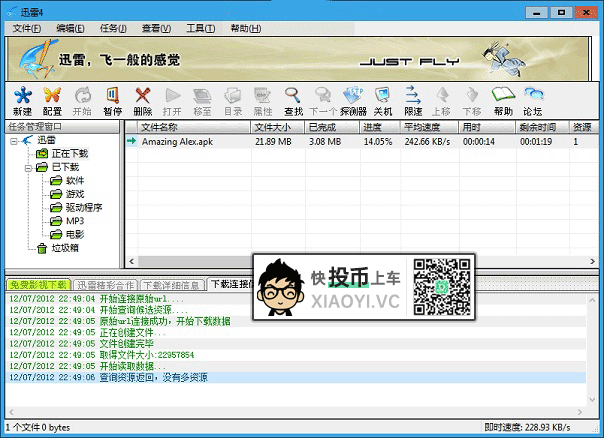Image resolution: width=604 pixels, height=438 pixels.
Task: Open the 工具(T) menu
Action: (x=201, y=28)
